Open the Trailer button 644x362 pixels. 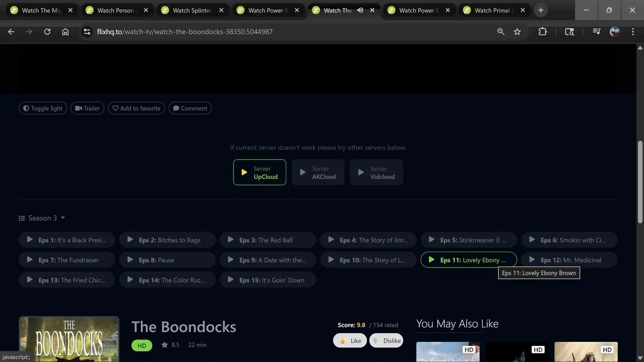[88, 108]
